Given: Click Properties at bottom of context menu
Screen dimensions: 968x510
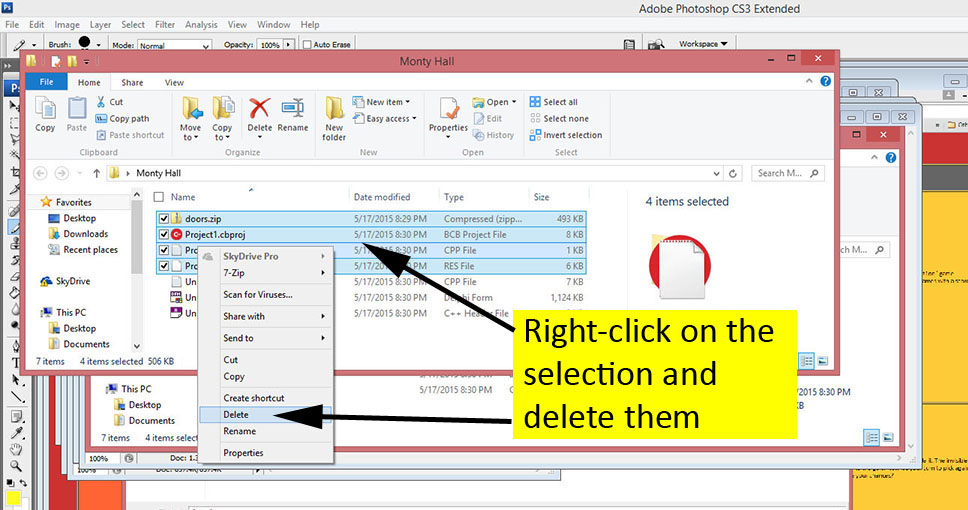Looking at the screenshot, I should [267, 453].
